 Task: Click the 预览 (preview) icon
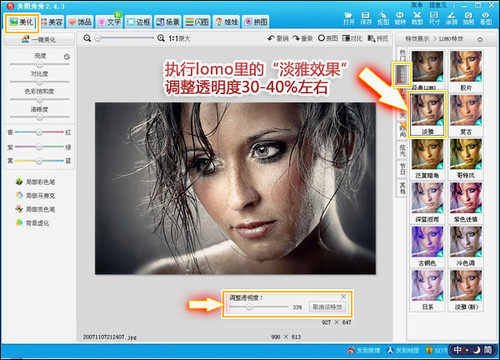click(x=371, y=38)
